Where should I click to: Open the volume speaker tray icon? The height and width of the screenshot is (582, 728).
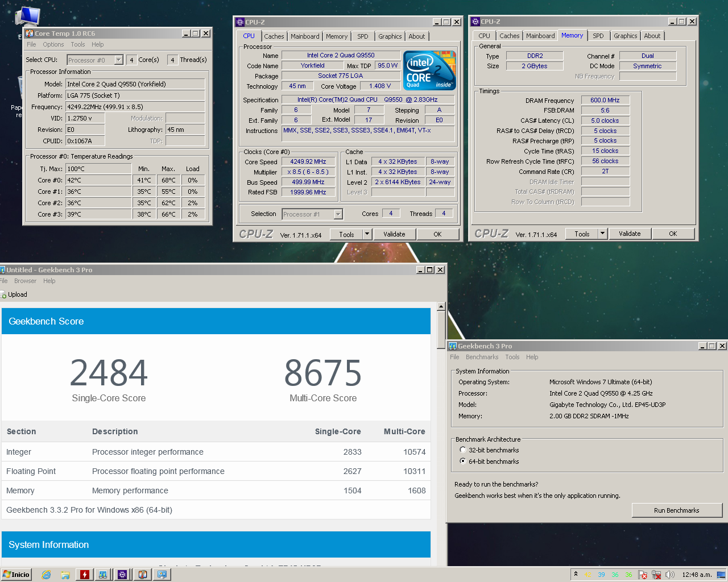tap(670, 575)
